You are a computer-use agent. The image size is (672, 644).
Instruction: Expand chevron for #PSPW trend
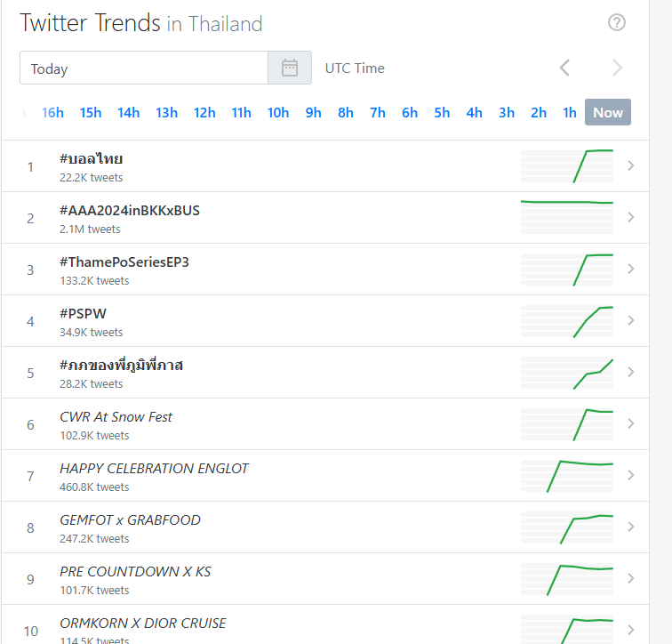[631, 320]
